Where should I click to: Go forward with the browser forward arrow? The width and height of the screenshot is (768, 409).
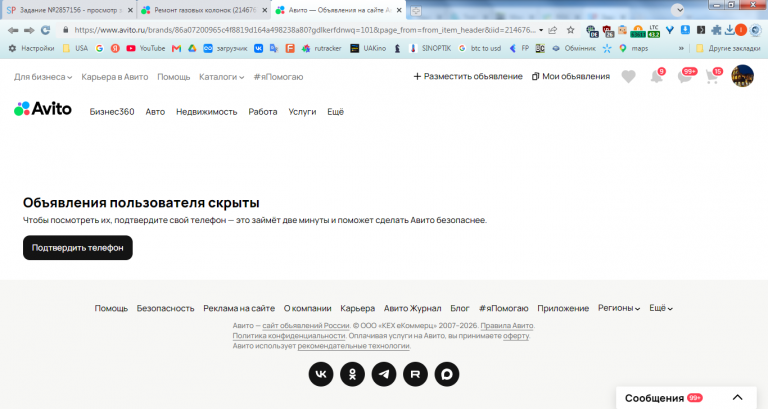(x=29, y=30)
